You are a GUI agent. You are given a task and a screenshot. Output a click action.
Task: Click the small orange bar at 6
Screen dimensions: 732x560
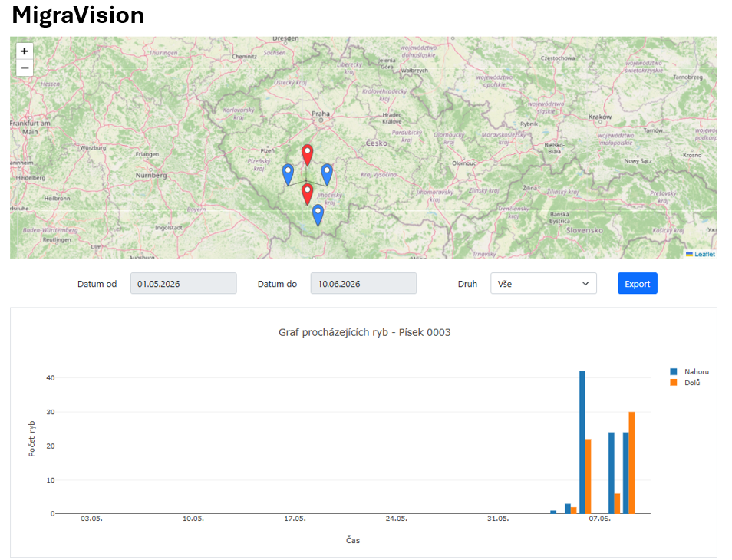click(x=617, y=503)
